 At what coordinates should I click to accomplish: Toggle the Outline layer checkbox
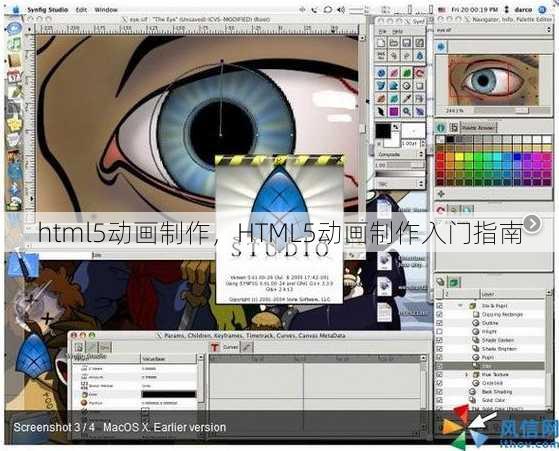(439, 323)
